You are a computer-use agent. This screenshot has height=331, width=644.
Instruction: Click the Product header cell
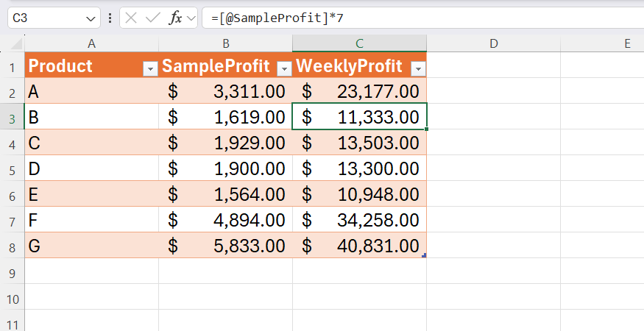pos(91,65)
